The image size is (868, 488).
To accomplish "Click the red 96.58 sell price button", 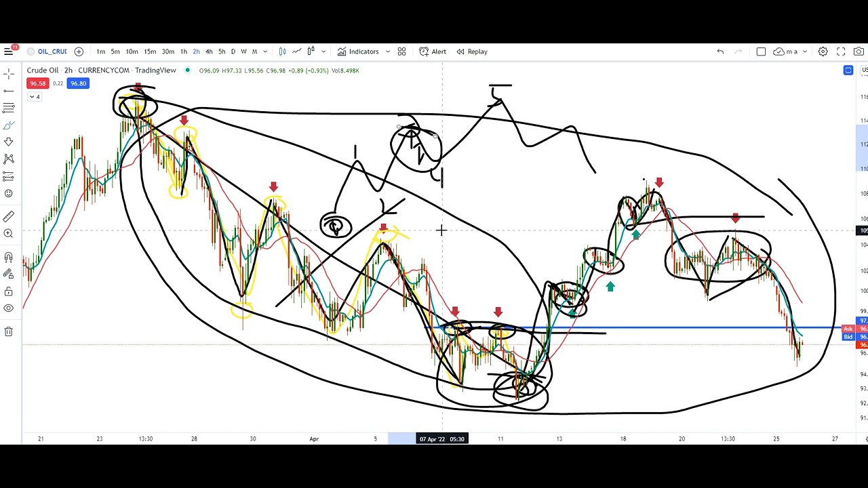I will tap(37, 83).
